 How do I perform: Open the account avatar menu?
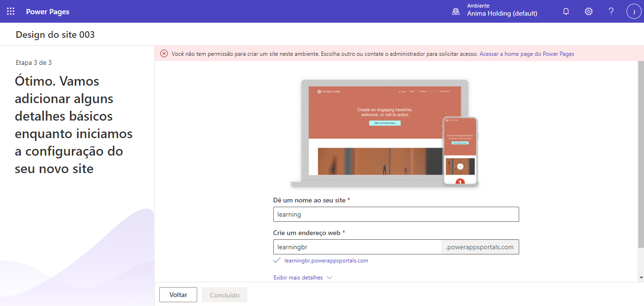634,11
